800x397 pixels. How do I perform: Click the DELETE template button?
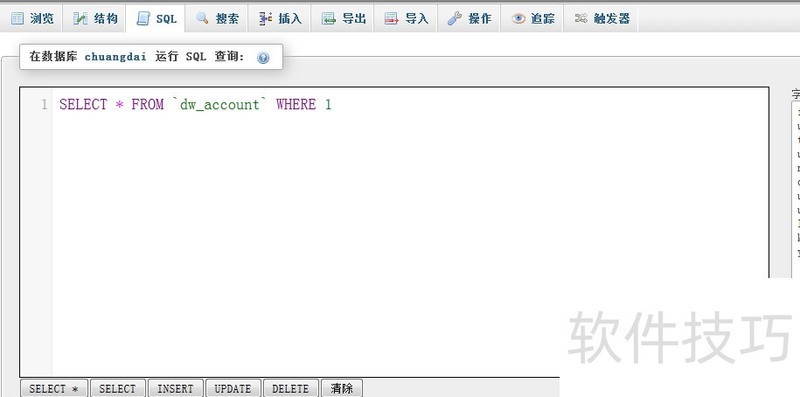coord(290,389)
